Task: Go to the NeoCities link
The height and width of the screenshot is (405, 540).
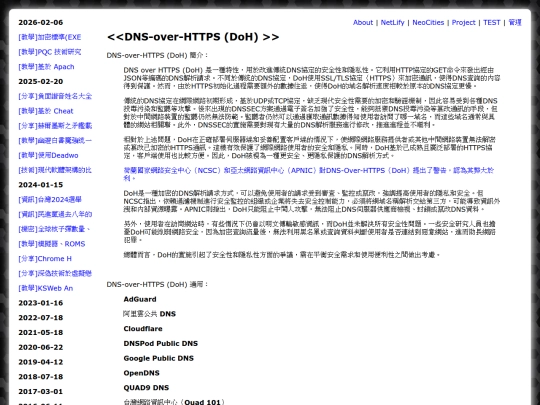Action: point(428,22)
